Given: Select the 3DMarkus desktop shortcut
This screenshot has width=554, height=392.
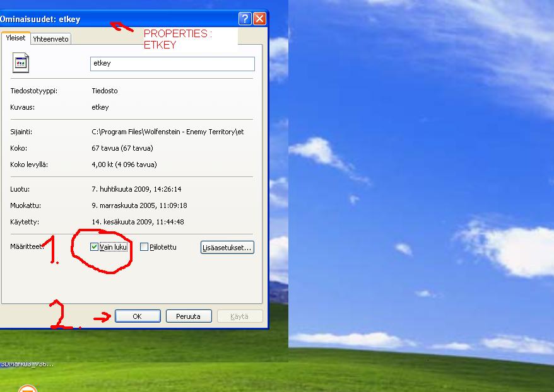Looking at the screenshot, I should click(x=27, y=364).
